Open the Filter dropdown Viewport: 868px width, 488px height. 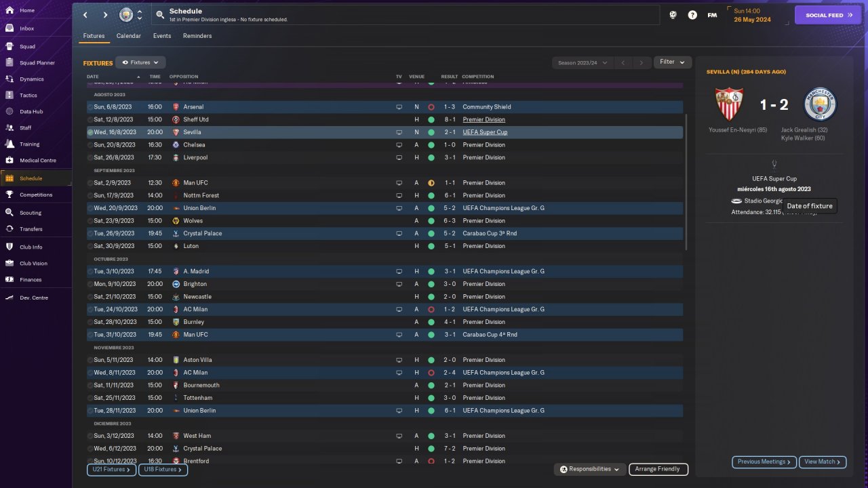tap(673, 62)
